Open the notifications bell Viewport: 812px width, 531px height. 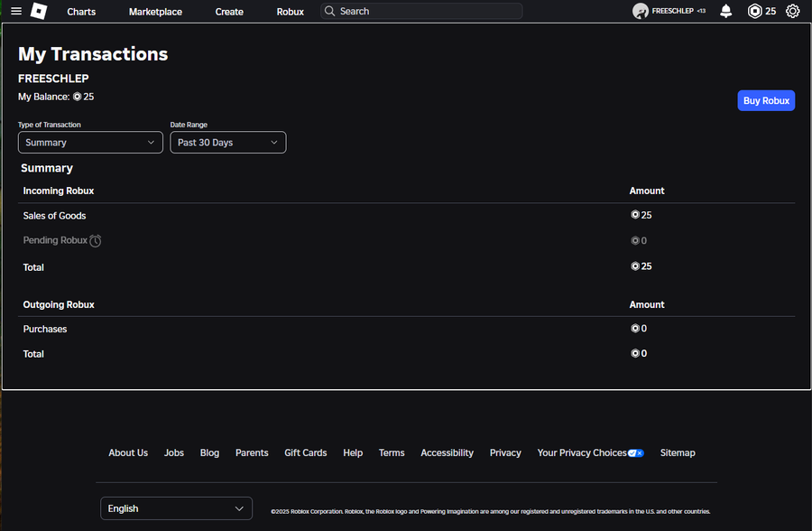[x=726, y=11]
